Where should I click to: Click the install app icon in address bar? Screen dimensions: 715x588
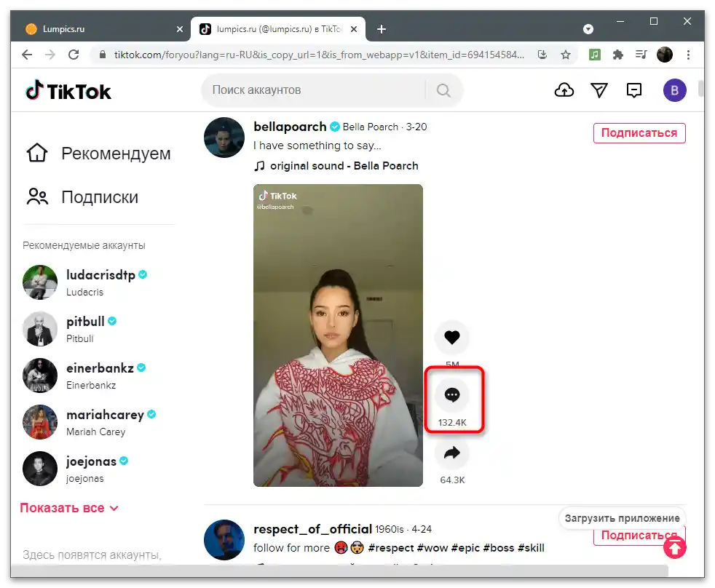[542, 55]
